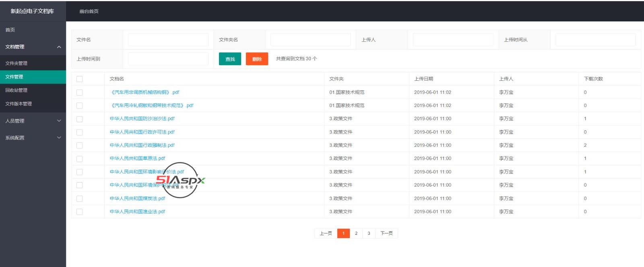Go to page 2
644x267 pixels.
[356, 233]
